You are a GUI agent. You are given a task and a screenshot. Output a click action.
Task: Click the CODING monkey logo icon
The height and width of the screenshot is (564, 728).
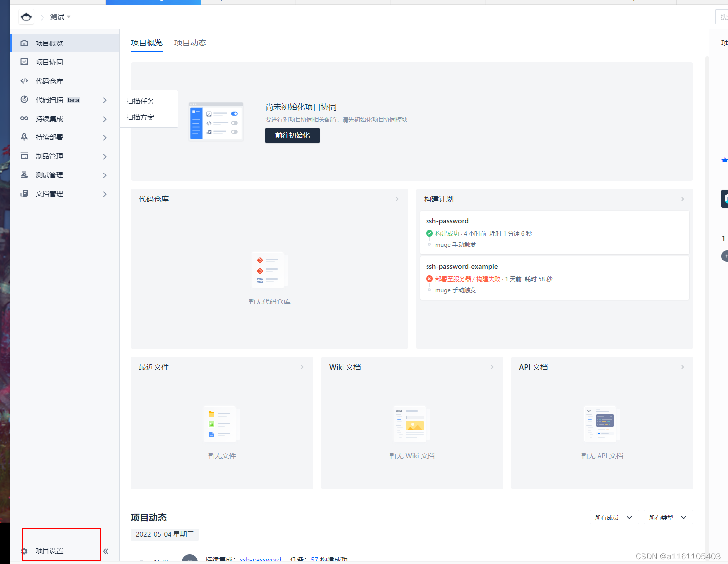coord(26,17)
